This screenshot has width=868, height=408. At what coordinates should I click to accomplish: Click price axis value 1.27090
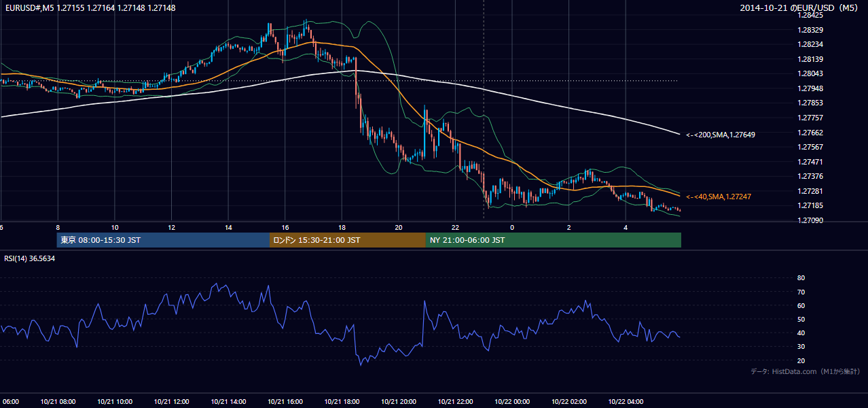click(x=810, y=220)
